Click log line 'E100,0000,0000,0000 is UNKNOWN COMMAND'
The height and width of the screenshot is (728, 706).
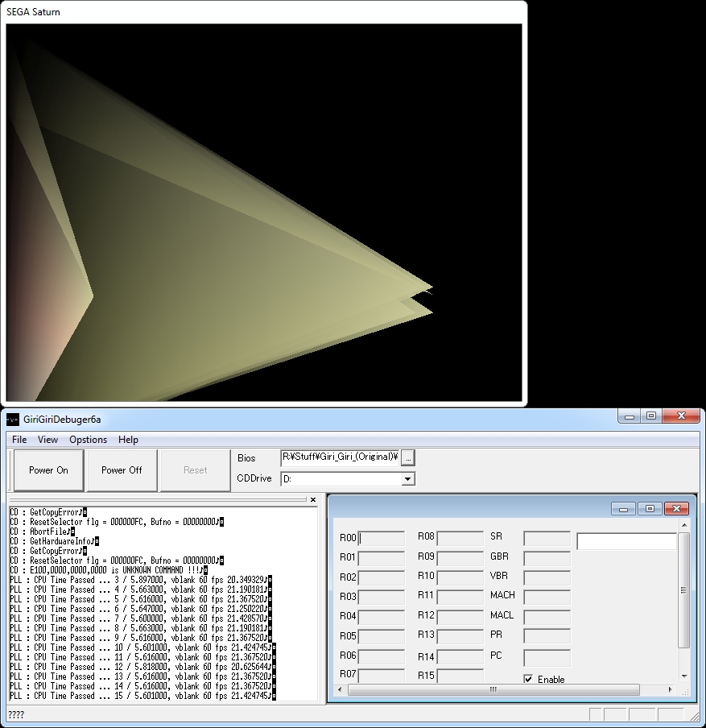(109, 570)
